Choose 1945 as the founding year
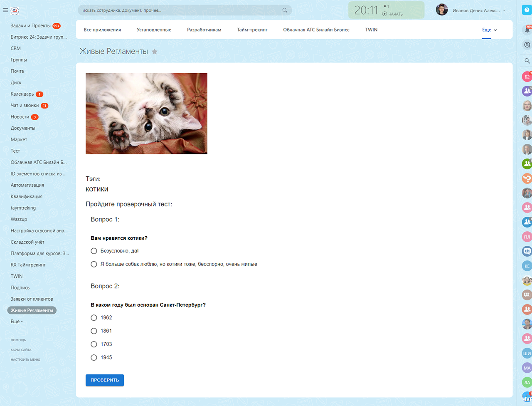The width and height of the screenshot is (532, 406). tap(94, 357)
